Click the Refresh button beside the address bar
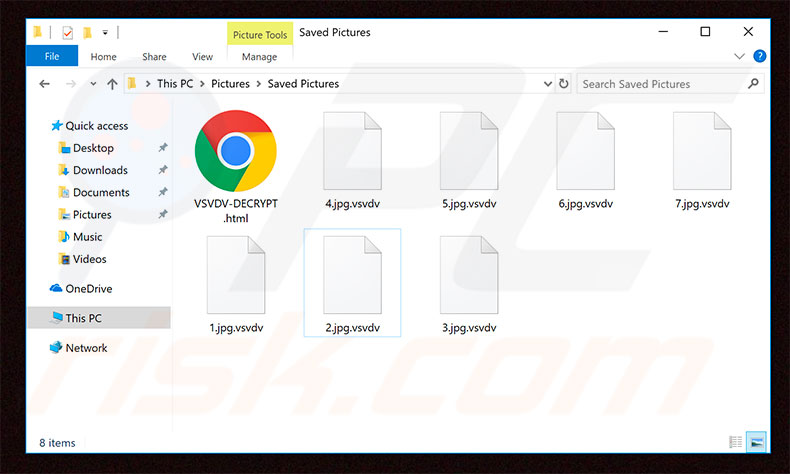 [x=564, y=84]
